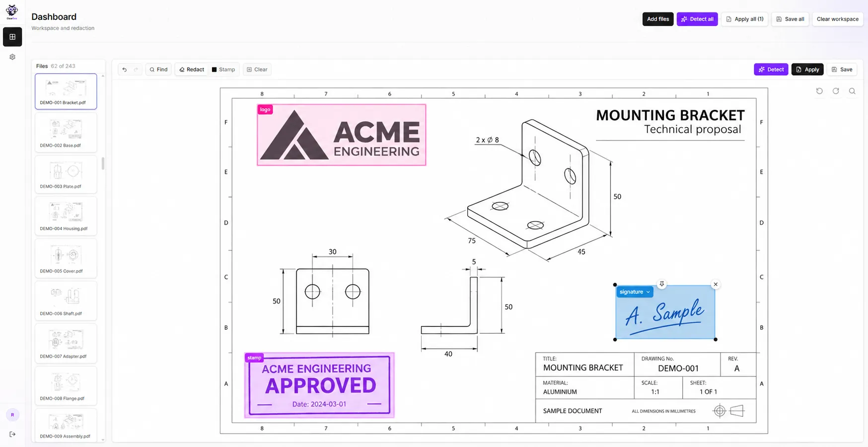868x447 pixels.
Task: Save the current document
Action: 842,70
